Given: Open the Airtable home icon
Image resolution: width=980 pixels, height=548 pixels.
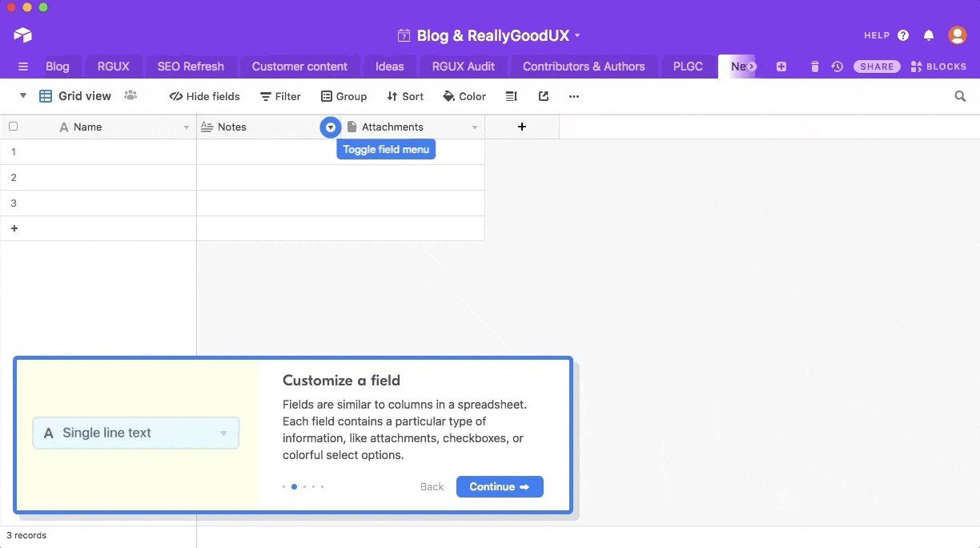Looking at the screenshot, I should [x=22, y=34].
